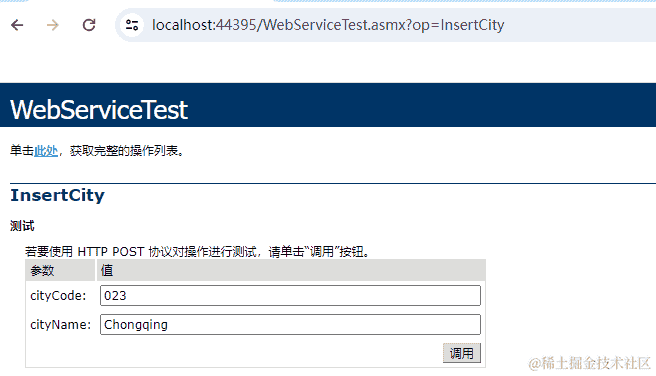Go back using the browser back arrow
656x376 pixels.
point(17,25)
